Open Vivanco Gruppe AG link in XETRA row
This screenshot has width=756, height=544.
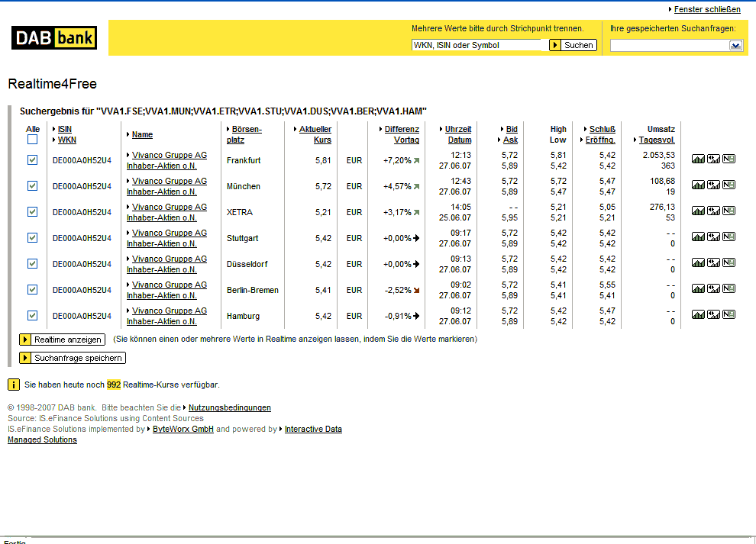click(x=170, y=208)
